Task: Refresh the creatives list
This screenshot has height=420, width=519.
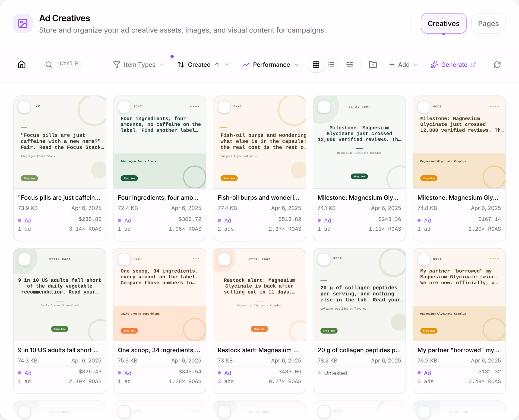Action: (x=497, y=65)
